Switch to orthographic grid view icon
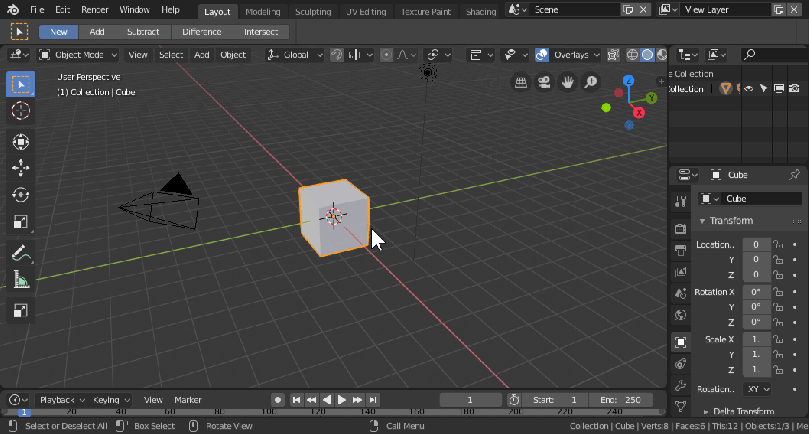Screen dimensions: 809x434 point(521,82)
